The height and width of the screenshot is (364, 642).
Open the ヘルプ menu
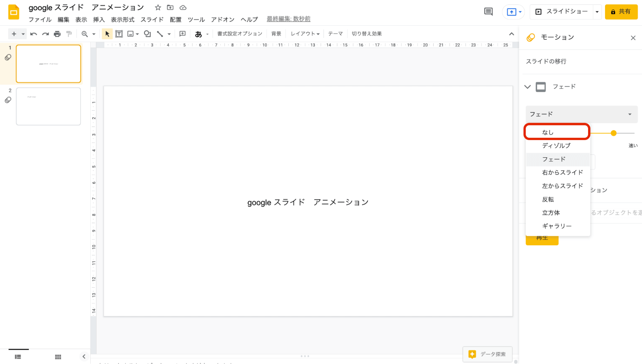point(249,20)
